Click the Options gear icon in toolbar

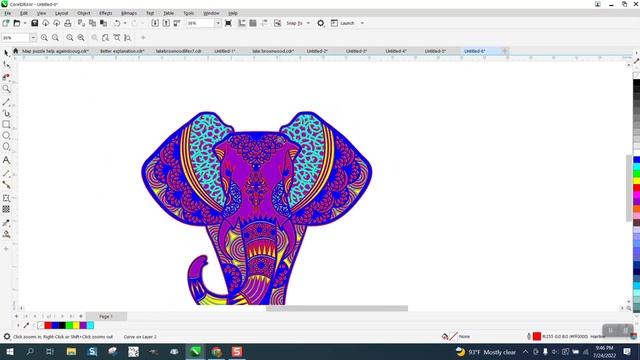tap(321, 23)
